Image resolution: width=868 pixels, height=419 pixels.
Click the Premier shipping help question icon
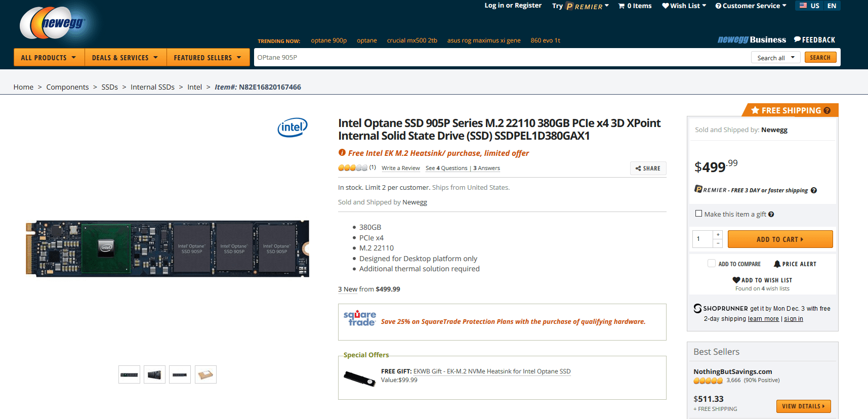point(814,190)
